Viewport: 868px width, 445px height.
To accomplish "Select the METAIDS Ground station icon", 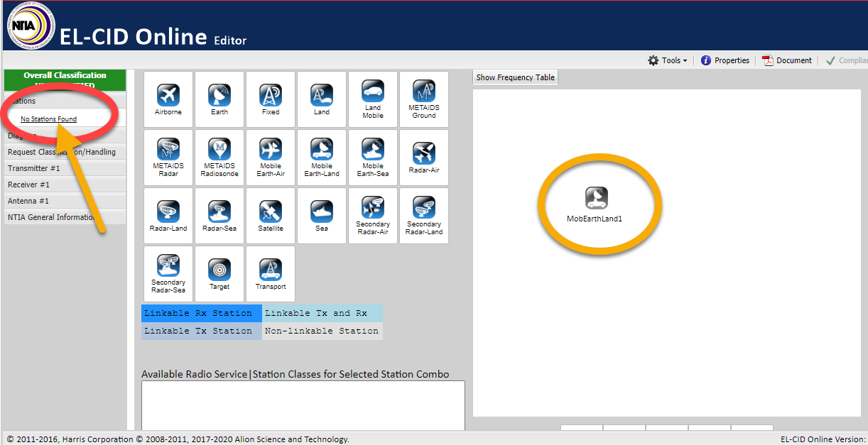I will [x=424, y=99].
